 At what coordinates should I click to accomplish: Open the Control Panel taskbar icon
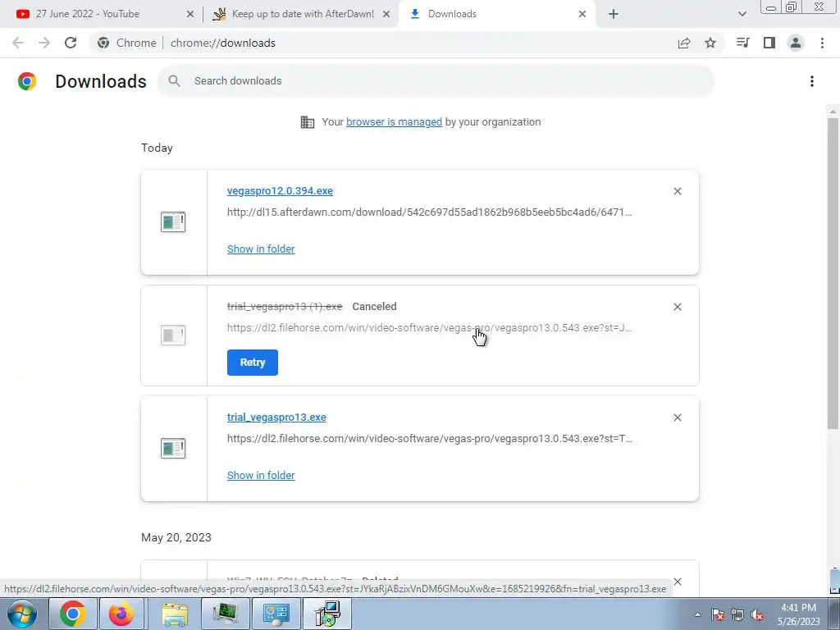276,614
